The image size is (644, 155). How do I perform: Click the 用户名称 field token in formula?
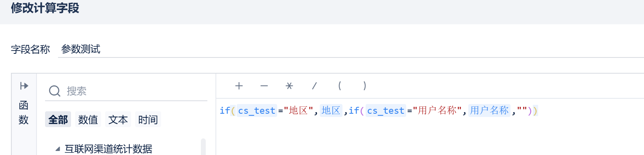coord(489,110)
